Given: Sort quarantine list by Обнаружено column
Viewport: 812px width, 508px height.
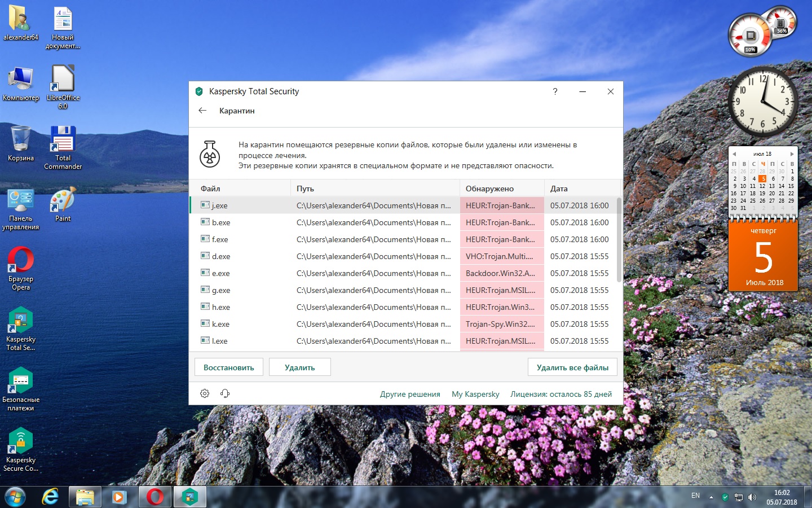Looking at the screenshot, I should (502, 189).
